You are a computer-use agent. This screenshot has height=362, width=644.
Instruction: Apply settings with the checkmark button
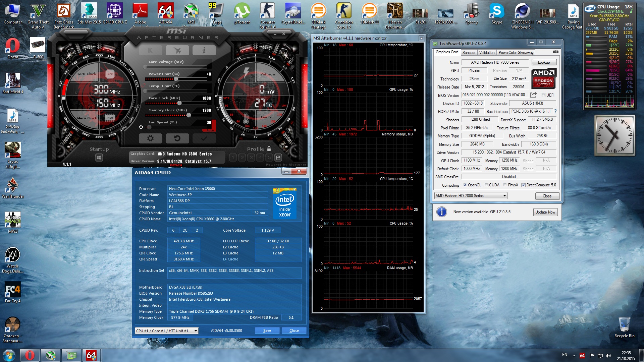[x=204, y=138]
